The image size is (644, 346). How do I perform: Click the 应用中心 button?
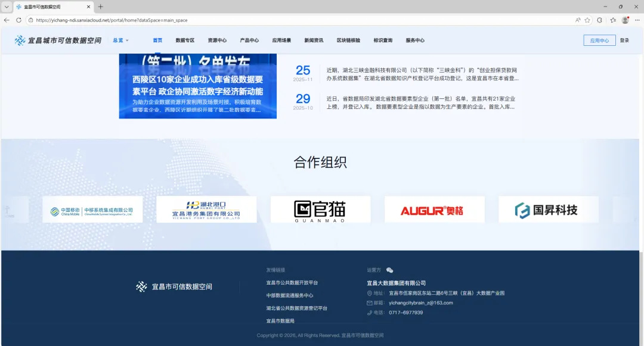[599, 40]
